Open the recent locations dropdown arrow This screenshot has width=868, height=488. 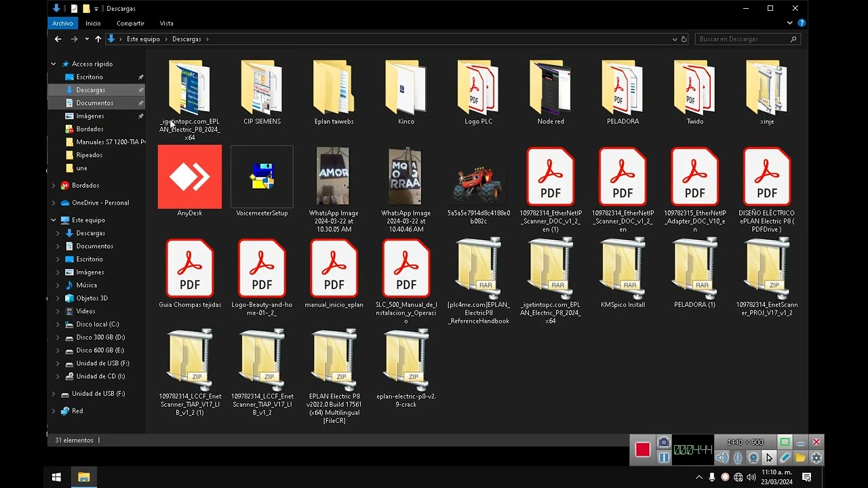(87, 39)
